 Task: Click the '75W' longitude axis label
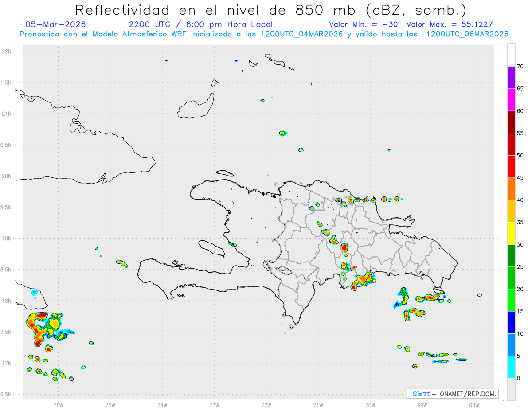click(x=110, y=404)
